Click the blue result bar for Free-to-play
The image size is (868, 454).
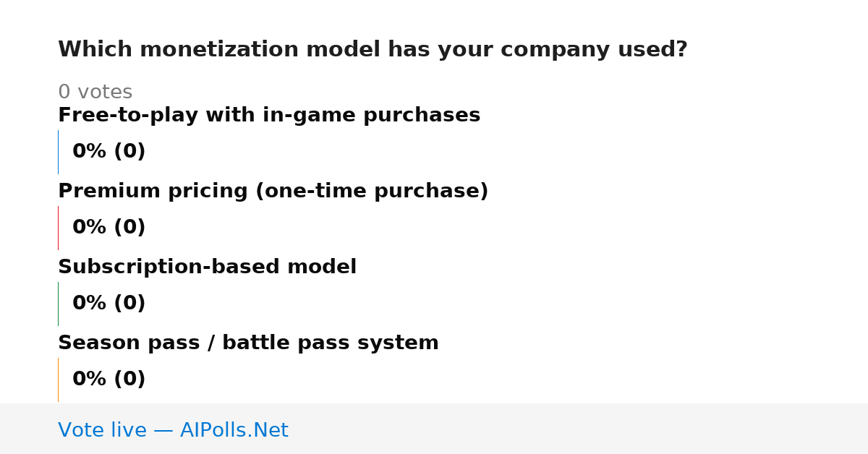pyautogui.click(x=58, y=152)
